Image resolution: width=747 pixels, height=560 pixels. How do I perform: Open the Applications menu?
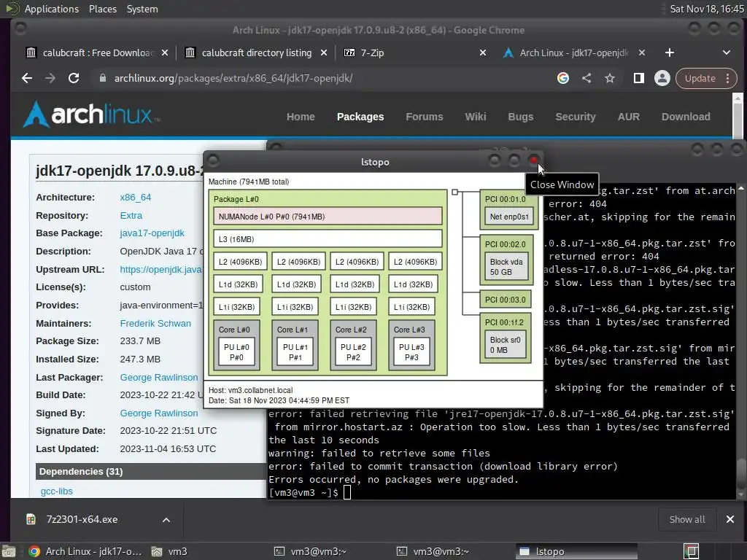coord(52,9)
